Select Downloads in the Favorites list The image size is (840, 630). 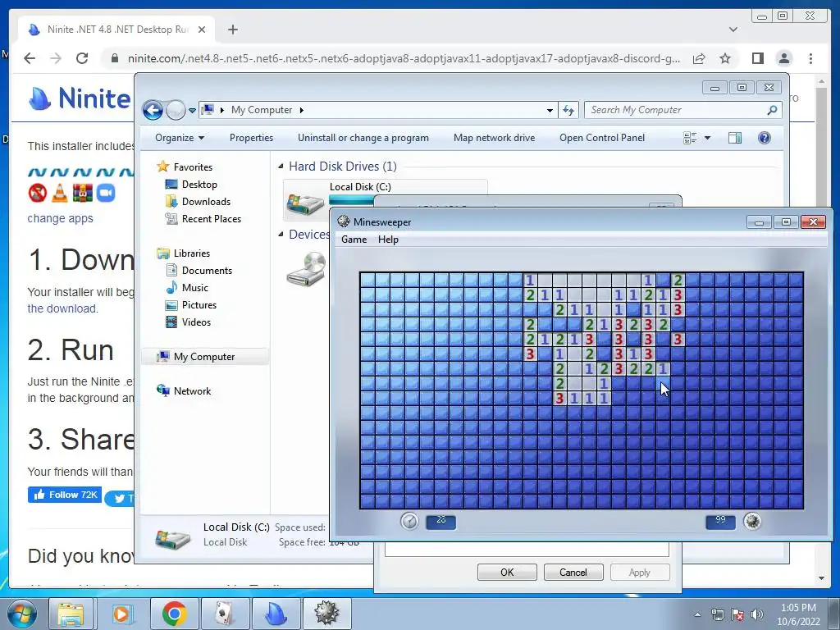coord(206,202)
